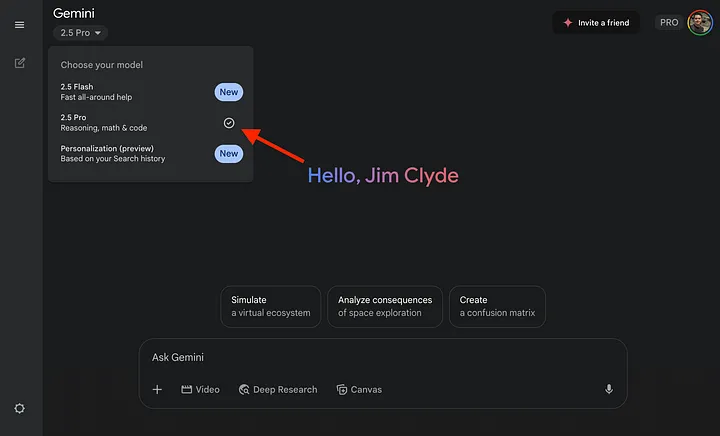Click the microphone icon
Image resolution: width=720 pixels, height=436 pixels.
[x=609, y=389]
